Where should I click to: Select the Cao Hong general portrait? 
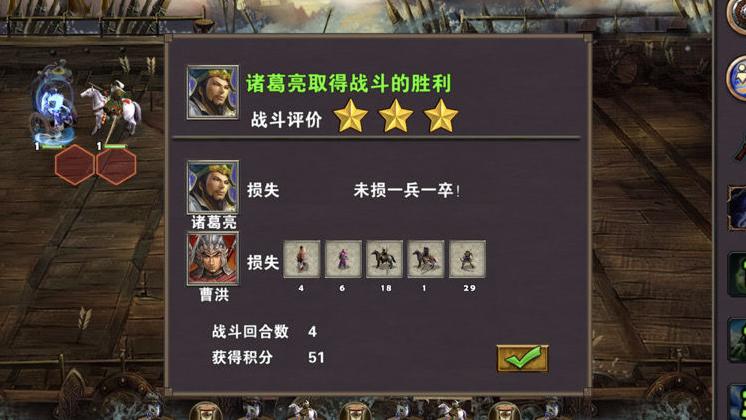click(x=213, y=259)
